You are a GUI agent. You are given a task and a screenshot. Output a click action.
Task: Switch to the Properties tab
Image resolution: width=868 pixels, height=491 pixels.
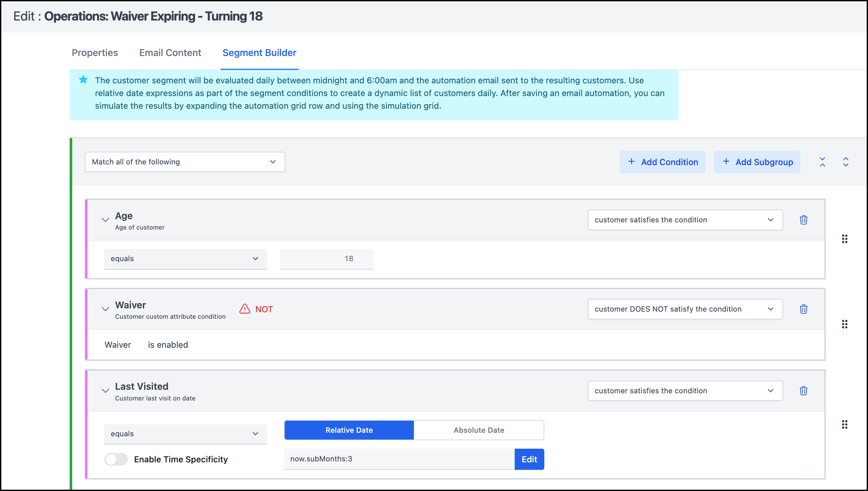(x=95, y=53)
